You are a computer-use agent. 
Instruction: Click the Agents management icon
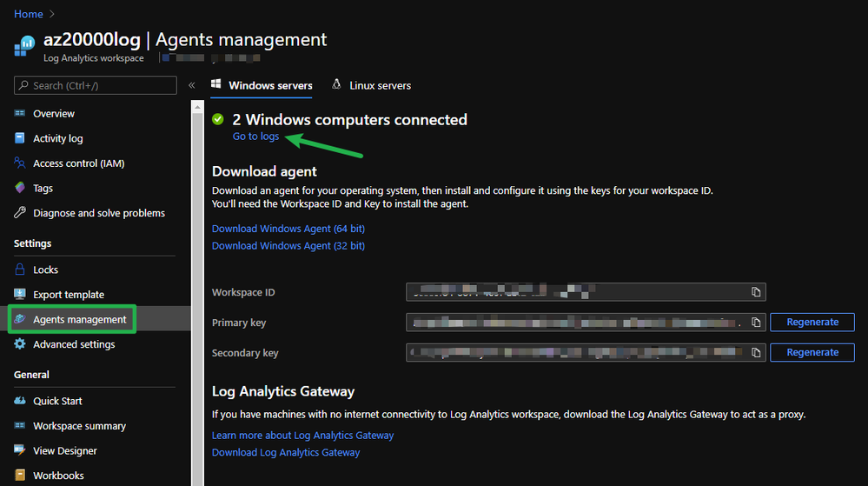(20, 319)
